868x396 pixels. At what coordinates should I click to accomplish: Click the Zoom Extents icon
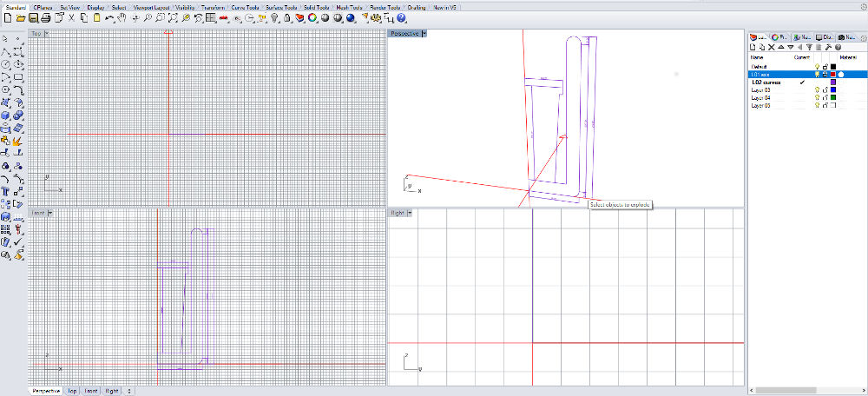pyautogui.click(x=173, y=18)
